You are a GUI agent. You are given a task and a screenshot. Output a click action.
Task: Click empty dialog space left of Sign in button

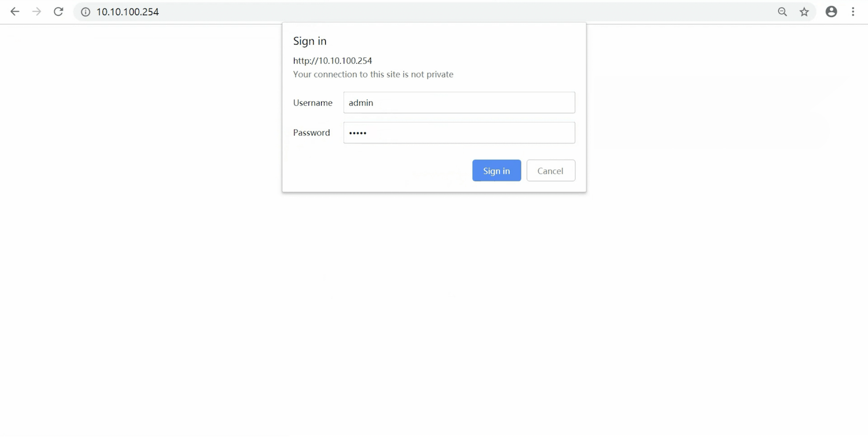(x=376, y=171)
